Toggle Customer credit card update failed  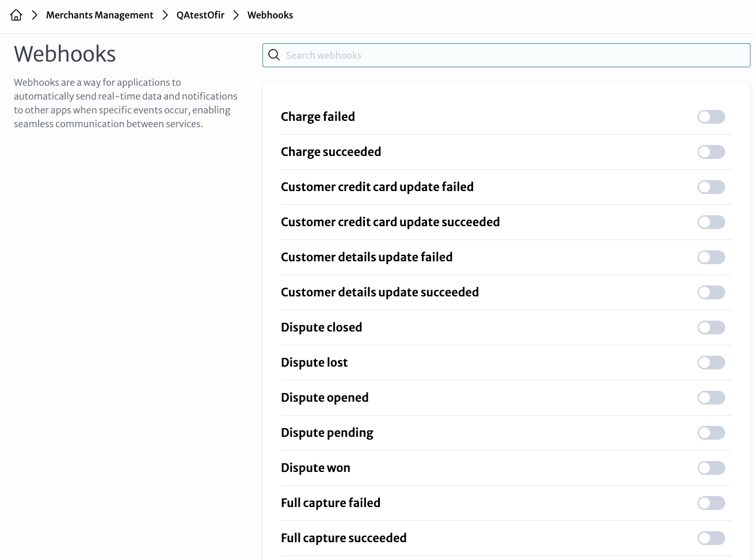click(x=711, y=187)
